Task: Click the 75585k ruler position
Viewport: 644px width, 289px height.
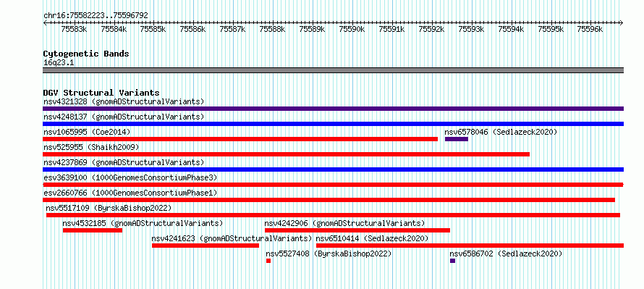Action: click(153, 29)
